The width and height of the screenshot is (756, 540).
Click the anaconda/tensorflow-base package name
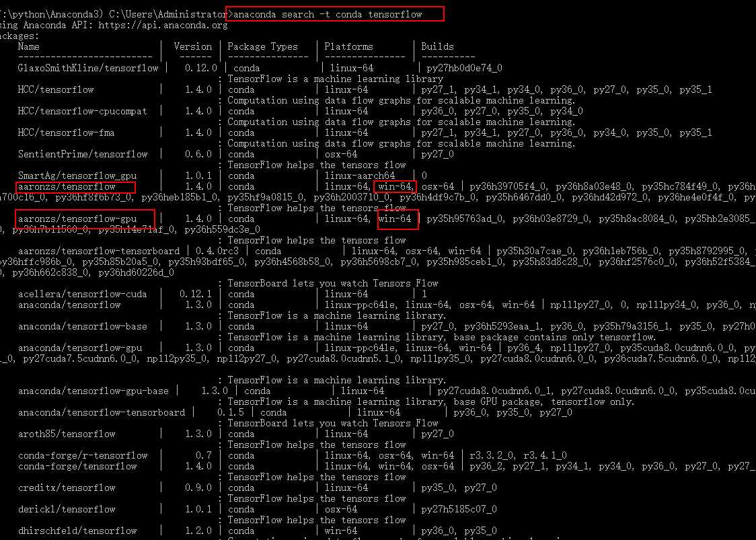pos(83,326)
